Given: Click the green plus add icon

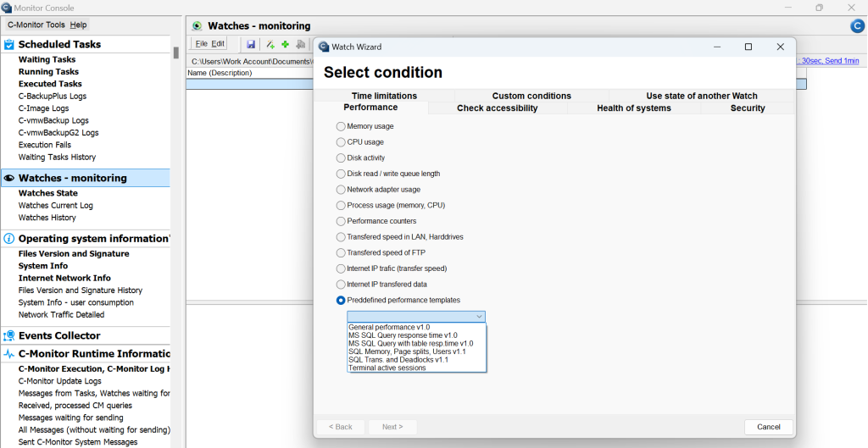Looking at the screenshot, I should 285,44.
